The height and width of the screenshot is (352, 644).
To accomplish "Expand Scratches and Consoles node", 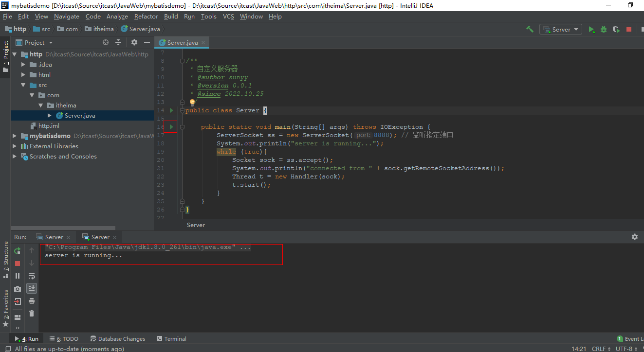I will [15, 157].
